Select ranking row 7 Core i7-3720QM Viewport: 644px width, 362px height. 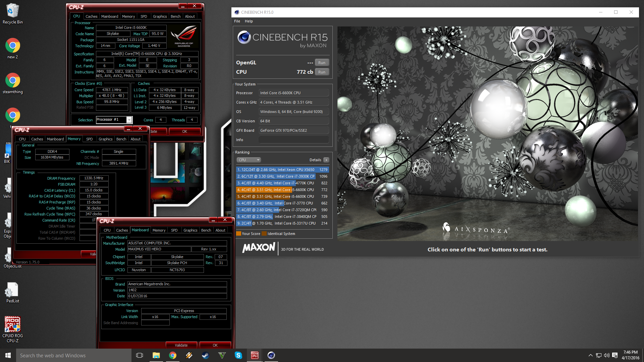(282, 210)
